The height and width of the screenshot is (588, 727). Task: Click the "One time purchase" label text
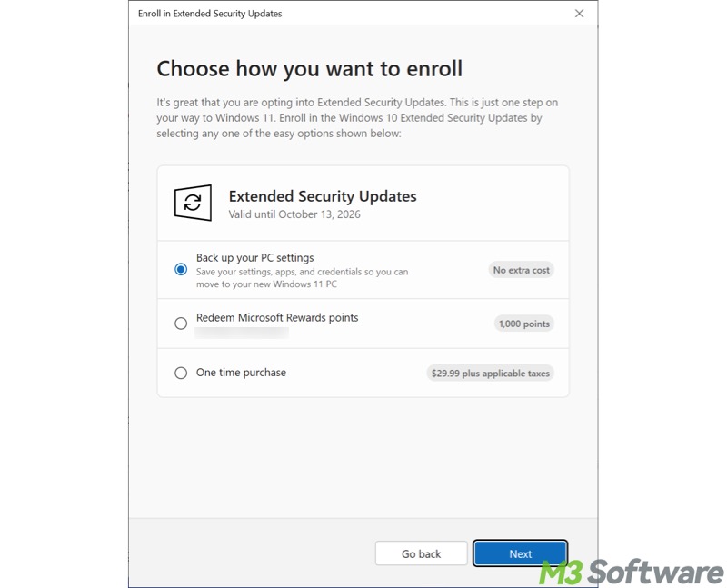click(x=241, y=373)
